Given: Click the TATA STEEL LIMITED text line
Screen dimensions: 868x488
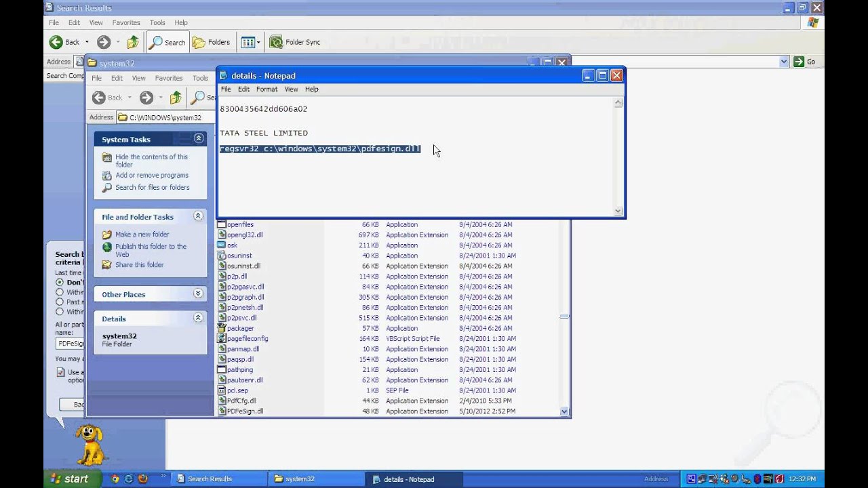Looking at the screenshot, I should (264, 133).
